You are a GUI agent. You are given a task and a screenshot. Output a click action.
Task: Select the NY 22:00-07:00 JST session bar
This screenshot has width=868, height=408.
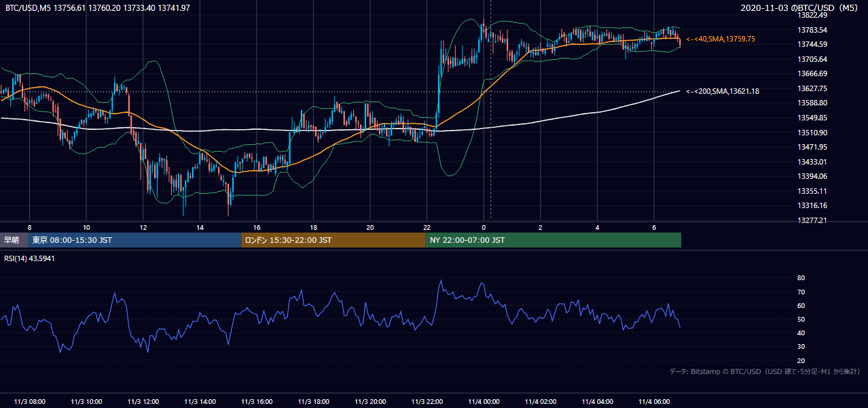tap(554, 240)
